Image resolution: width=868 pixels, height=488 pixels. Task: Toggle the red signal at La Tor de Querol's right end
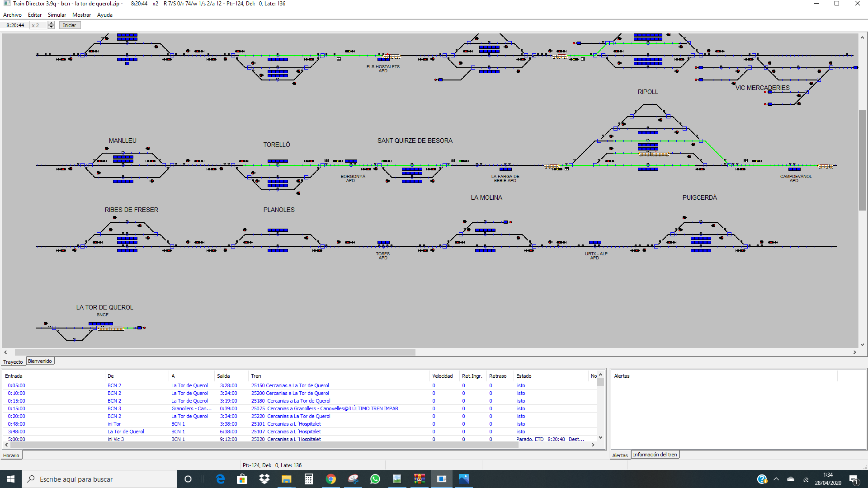coord(144,328)
